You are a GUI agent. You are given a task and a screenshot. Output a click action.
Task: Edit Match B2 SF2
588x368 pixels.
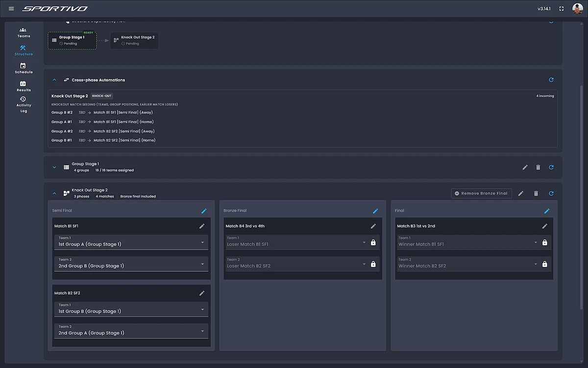pyautogui.click(x=202, y=293)
